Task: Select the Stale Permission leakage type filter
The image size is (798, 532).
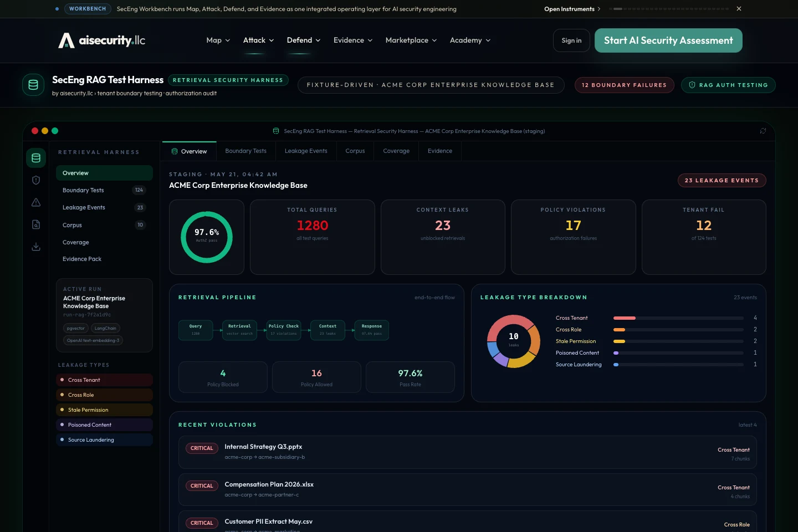Action: (x=104, y=410)
